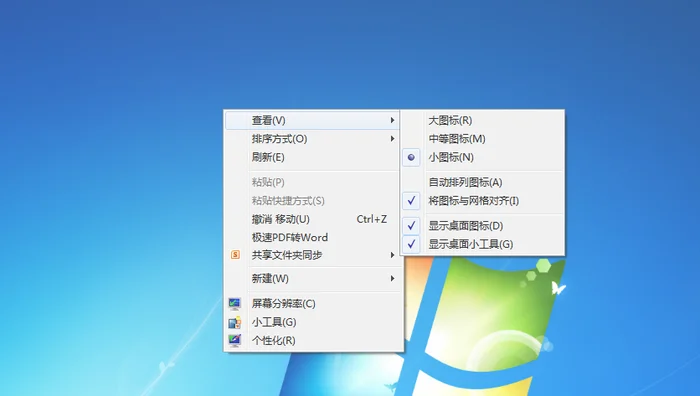The image size is (700, 396).
Task: Open 小工具(G) from context menu
Action: tap(312, 322)
